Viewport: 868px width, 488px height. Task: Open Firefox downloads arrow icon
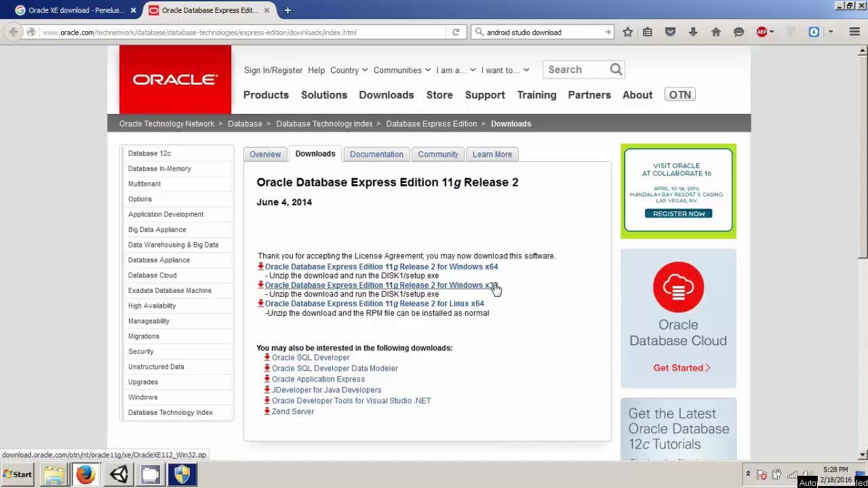pos(693,32)
